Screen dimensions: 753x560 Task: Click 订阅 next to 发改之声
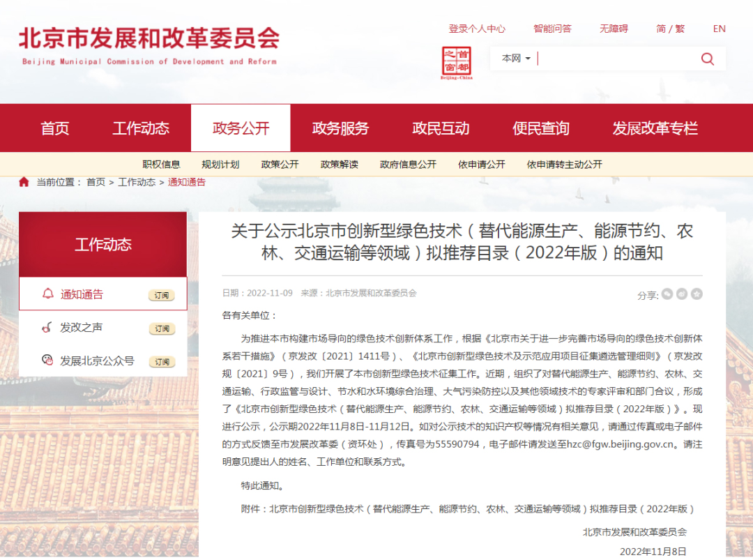tap(162, 328)
